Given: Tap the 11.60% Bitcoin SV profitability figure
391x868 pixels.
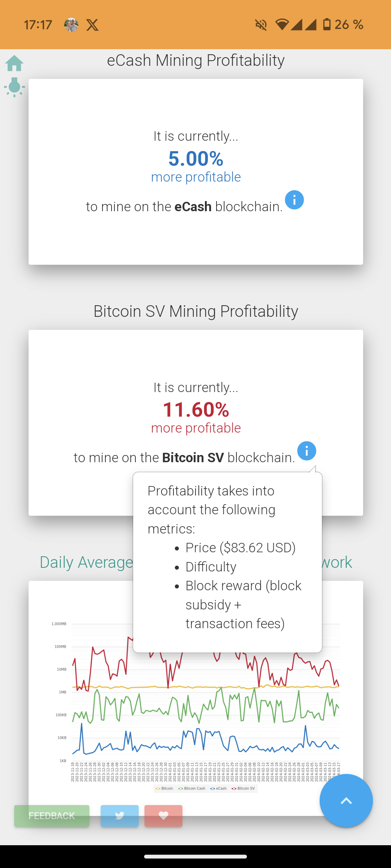Looking at the screenshot, I should (196, 409).
